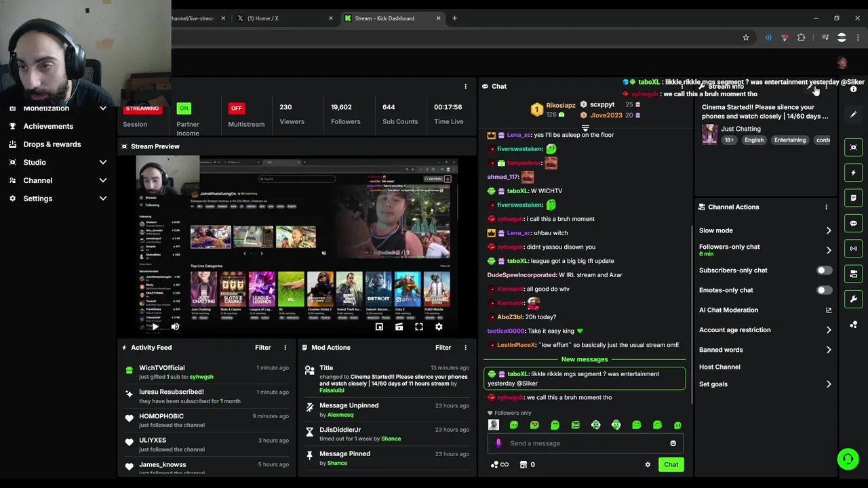Toggle mod actions document icon in sidebar
868x488 pixels.
coord(854,198)
